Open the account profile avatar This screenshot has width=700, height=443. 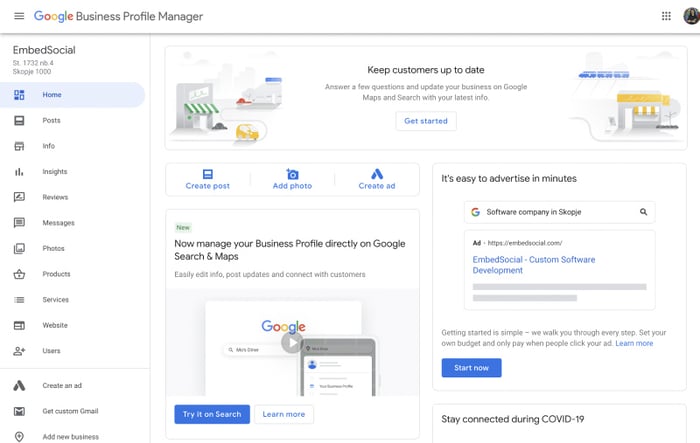(692, 16)
